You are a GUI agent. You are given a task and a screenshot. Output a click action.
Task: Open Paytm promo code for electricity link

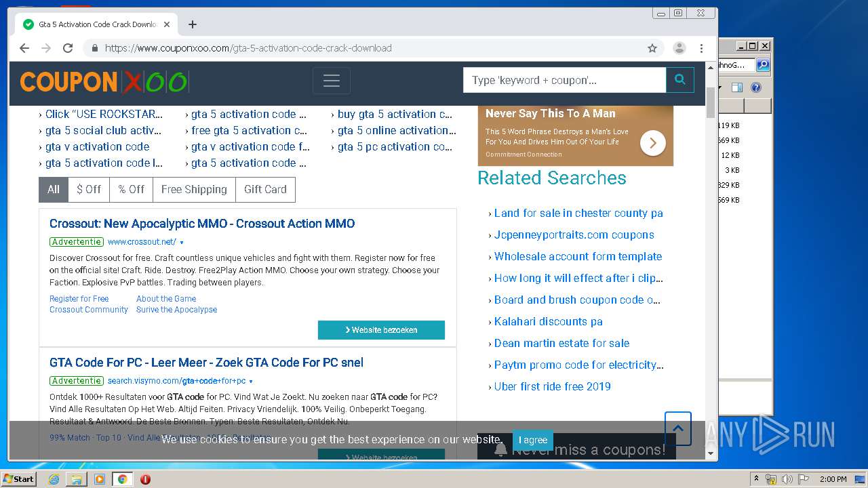578,365
